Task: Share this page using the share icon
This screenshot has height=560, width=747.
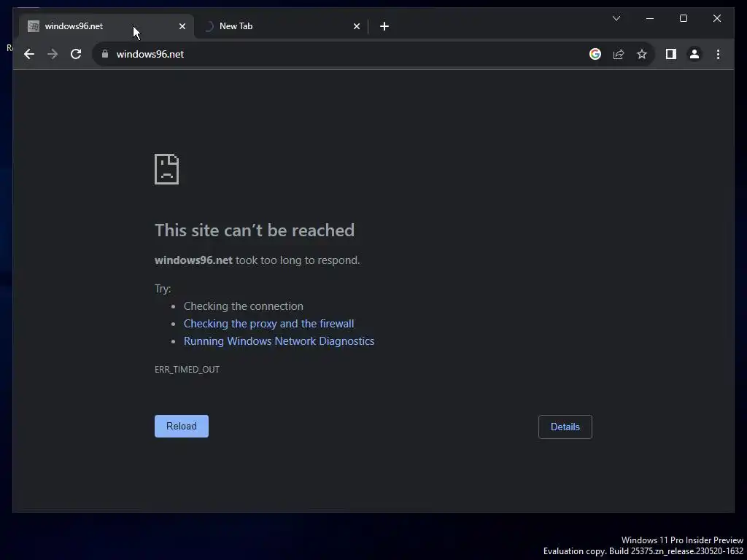Action: coord(619,54)
